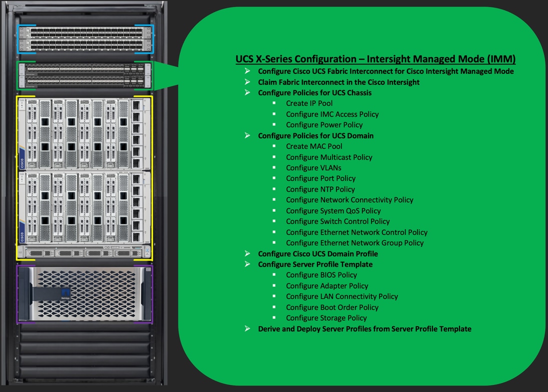This screenshot has width=548, height=392.
Task: Select "Configure Multicast Policy" item
Action: click(x=329, y=157)
